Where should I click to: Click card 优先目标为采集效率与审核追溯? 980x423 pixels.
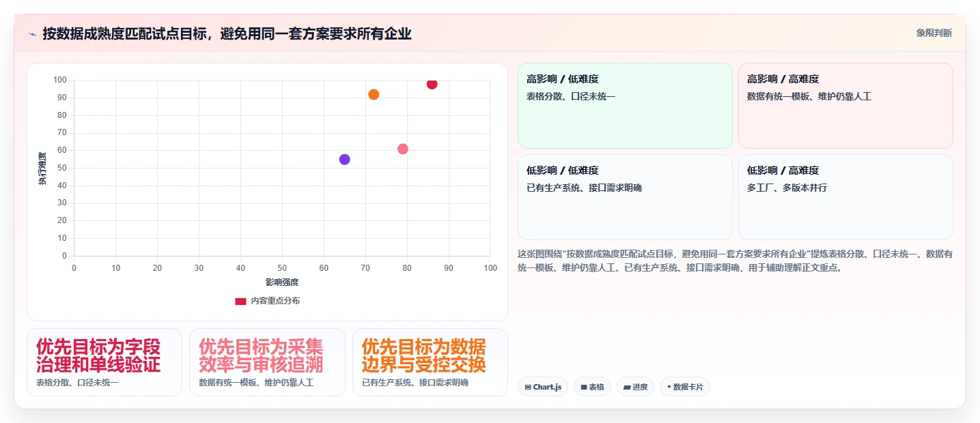pyautogui.click(x=267, y=362)
